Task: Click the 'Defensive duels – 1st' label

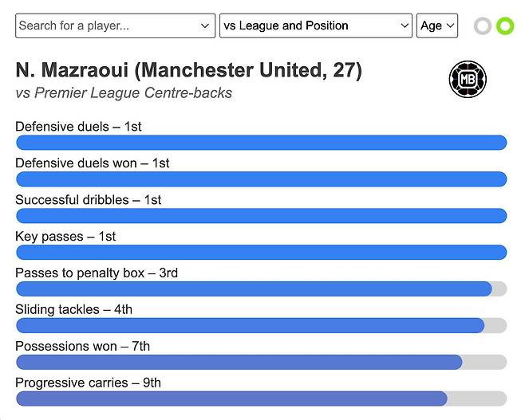Action: pos(78,126)
